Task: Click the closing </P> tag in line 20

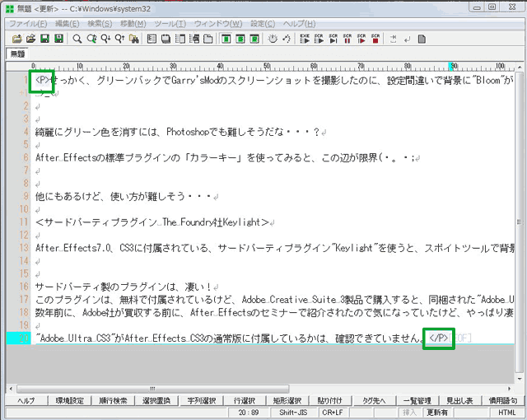Action: click(438, 338)
